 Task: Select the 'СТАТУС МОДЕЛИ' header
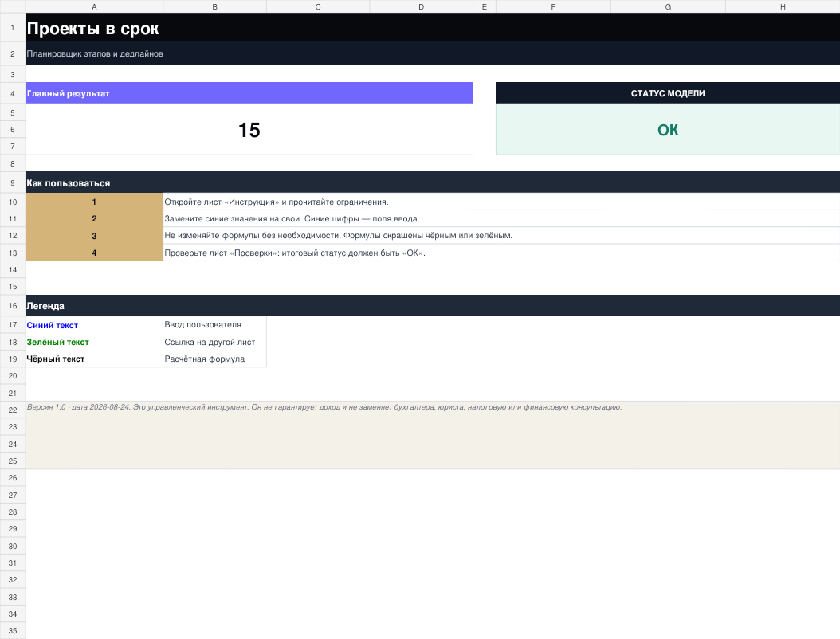coord(668,93)
